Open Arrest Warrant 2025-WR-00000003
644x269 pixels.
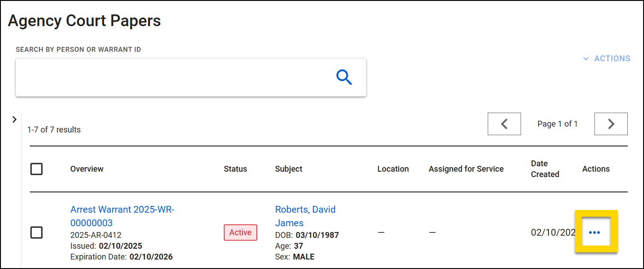pyautogui.click(x=122, y=216)
